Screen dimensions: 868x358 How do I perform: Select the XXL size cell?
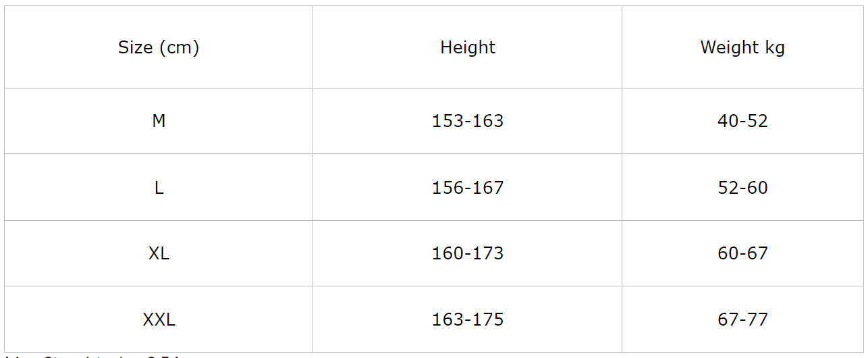pos(159,319)
